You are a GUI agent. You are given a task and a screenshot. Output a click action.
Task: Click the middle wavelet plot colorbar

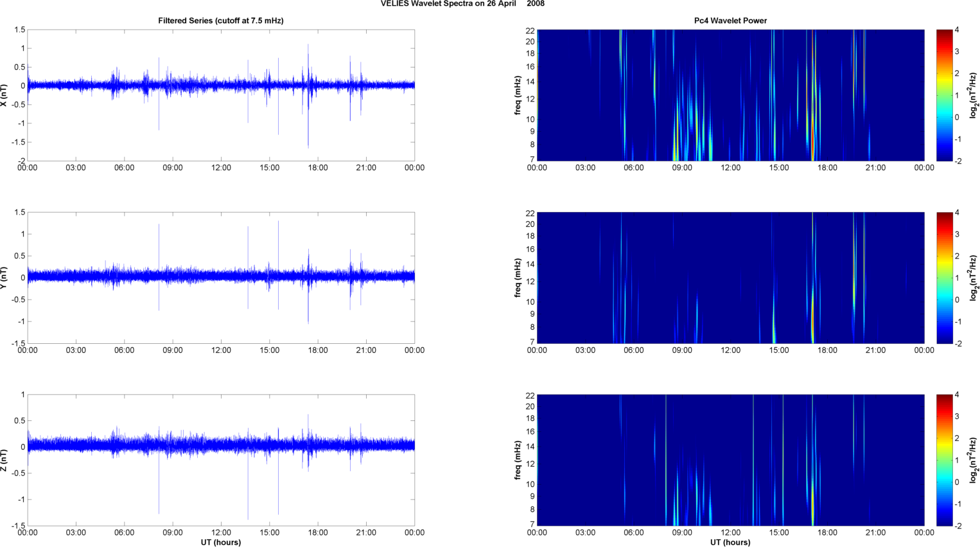pos(944,278)
